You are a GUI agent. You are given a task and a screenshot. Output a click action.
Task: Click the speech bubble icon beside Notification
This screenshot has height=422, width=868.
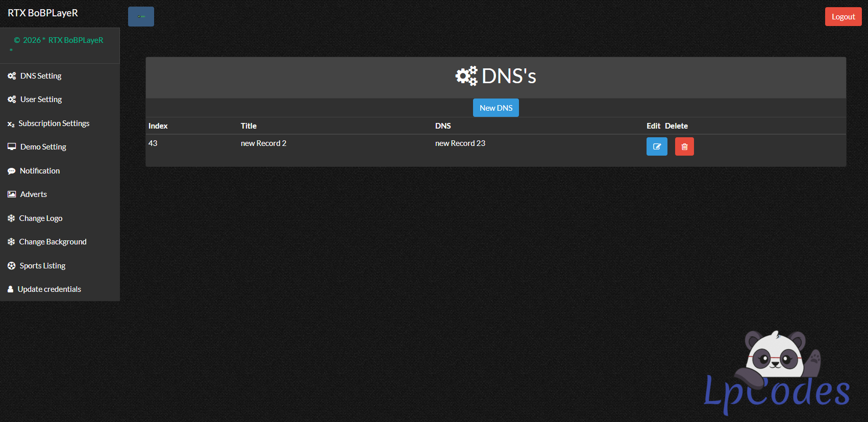[x=11, y=171]
